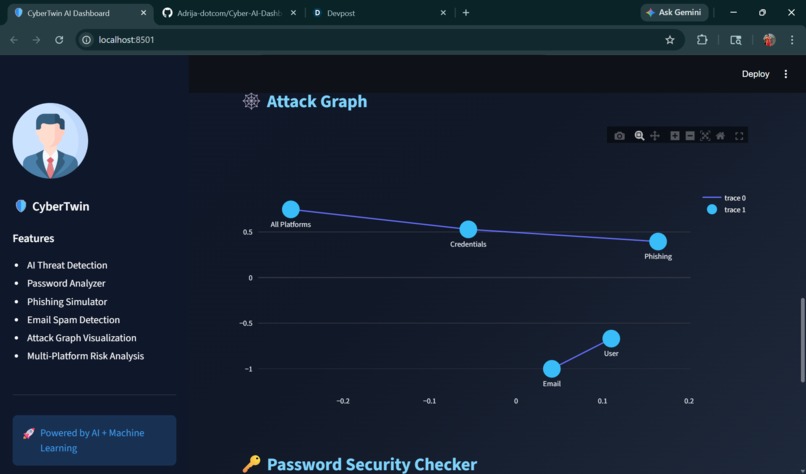Download plot as PNG camera icon
806x474 pixels.
point(619,136)
